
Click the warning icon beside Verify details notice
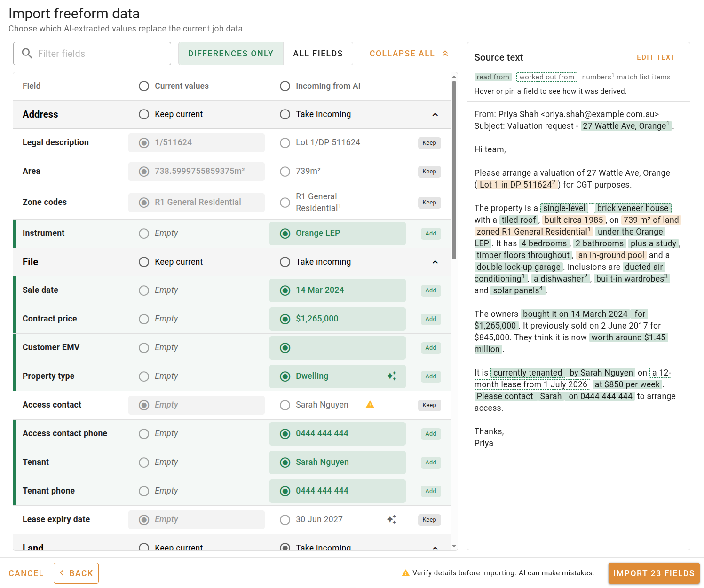(405, 573)
